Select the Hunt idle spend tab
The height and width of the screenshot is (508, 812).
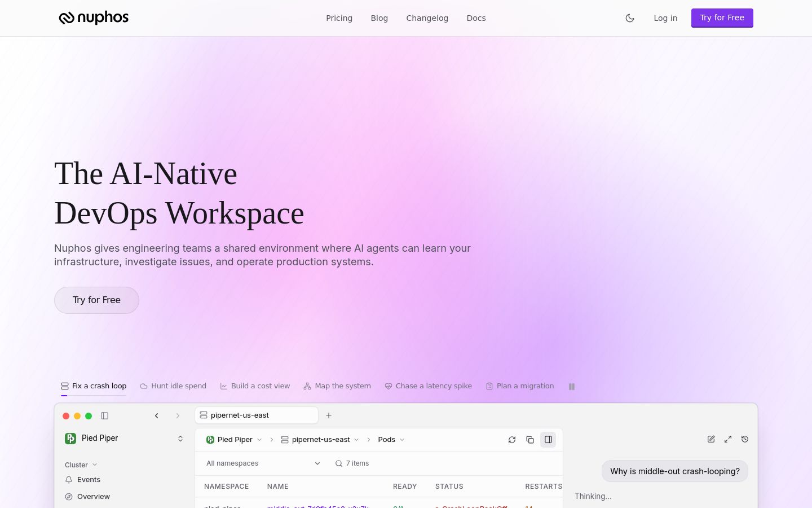coord(173,386)
